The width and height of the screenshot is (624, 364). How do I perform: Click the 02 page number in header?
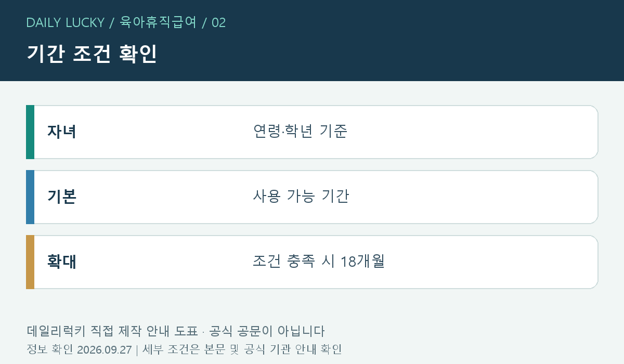(218, 23)
